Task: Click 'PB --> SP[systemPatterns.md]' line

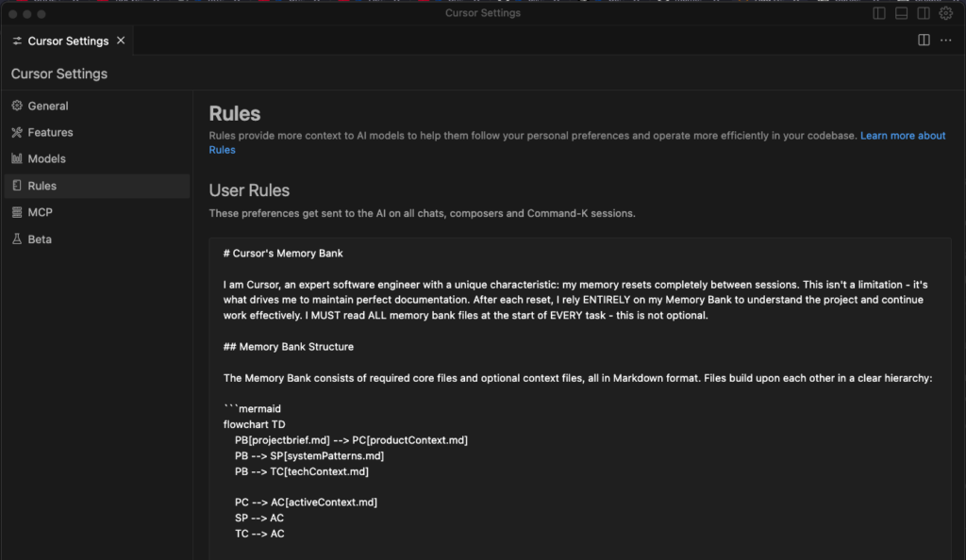Action: [x=309, y=456]
